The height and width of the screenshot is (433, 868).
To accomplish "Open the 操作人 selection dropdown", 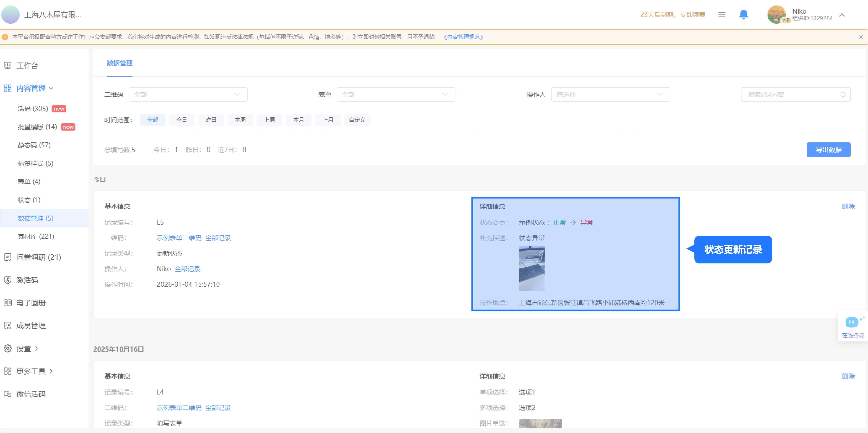I will pos(610,95).
